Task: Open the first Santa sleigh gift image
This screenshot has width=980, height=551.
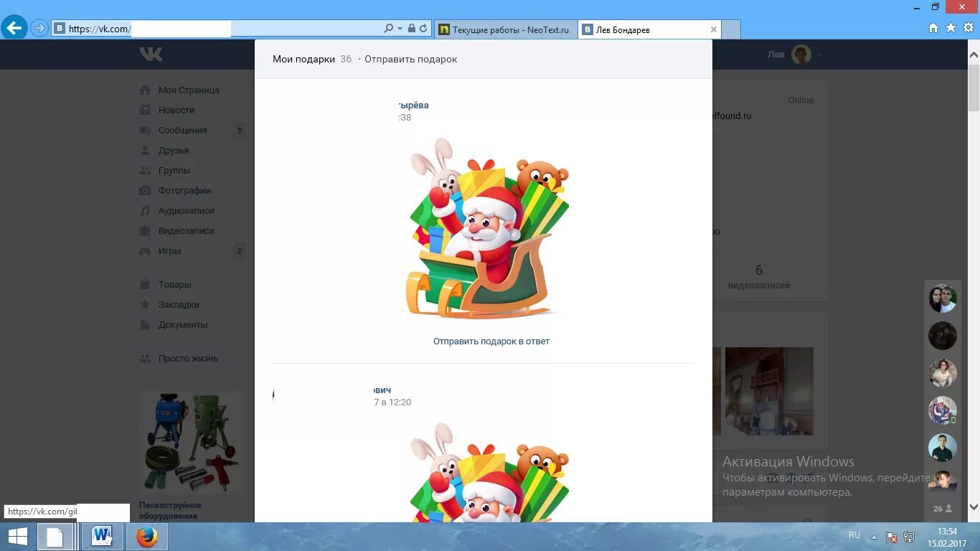Action: [488, 228]
